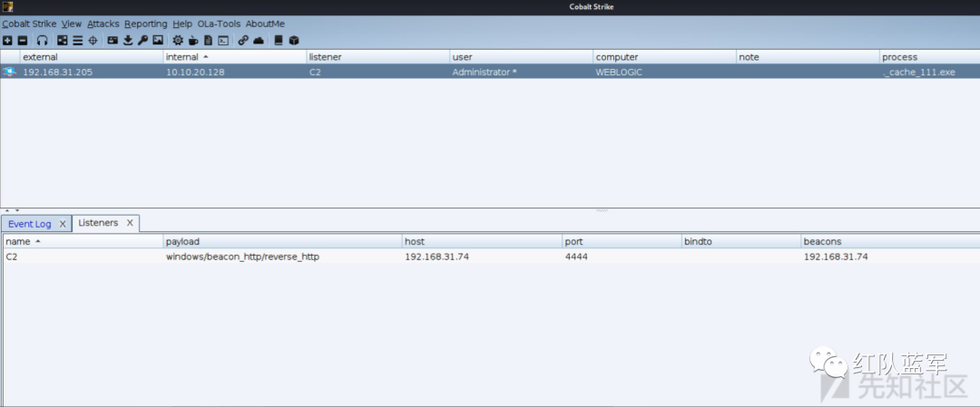The image size is (980, 407).
Task: Open the Attacks menu
Action: click(103, 24)
